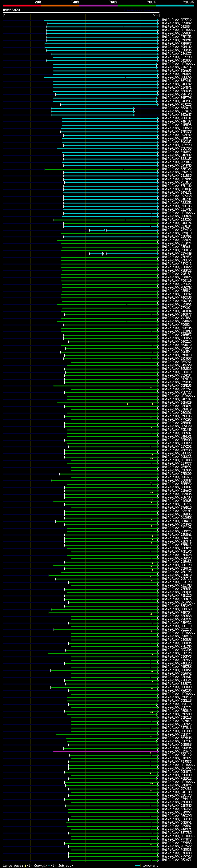Select the UniRef100_Q42885 label
Viewport: 197px width, 868px height.
[176, 61]
